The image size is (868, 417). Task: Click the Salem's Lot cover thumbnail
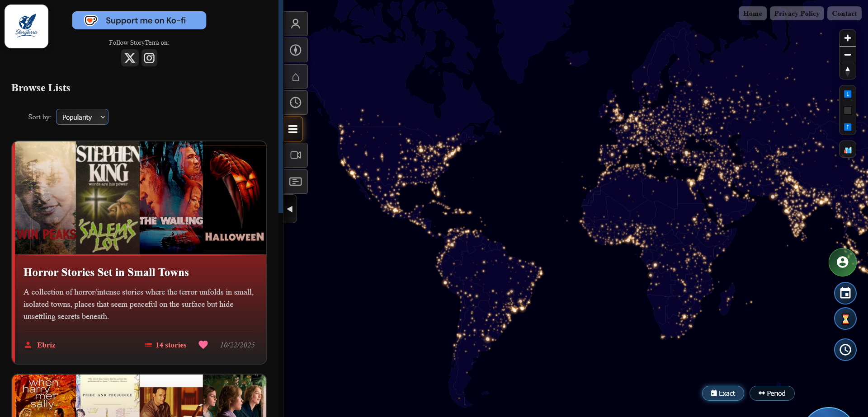point(108,198)
